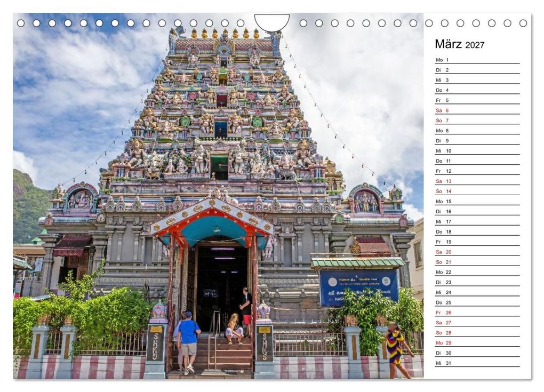This screenshot has height=392, width=544.
Task: Select the 'Fr 5' calendar row
Action: tap(477, 100)
